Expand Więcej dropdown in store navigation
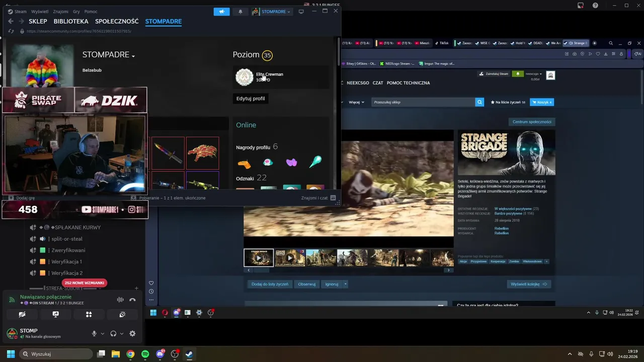Screen dimensions: 644x362 click(356, 102)
